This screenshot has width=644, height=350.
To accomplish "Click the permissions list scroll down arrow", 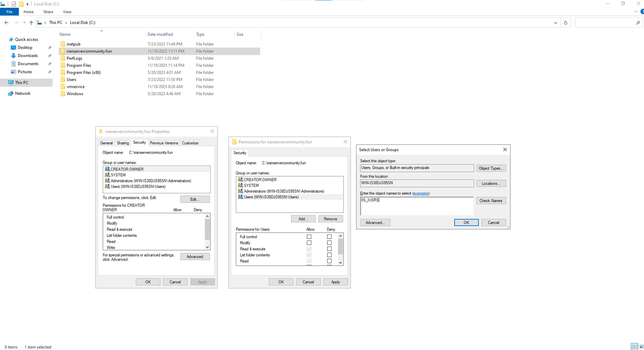I will [340, 262].
